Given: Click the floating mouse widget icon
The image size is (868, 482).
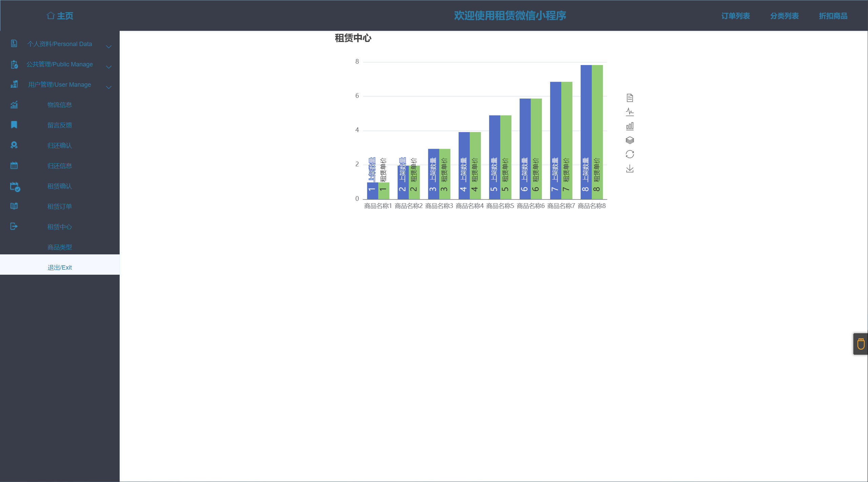Looking at the screenshot, I should (x=861, y=344).
